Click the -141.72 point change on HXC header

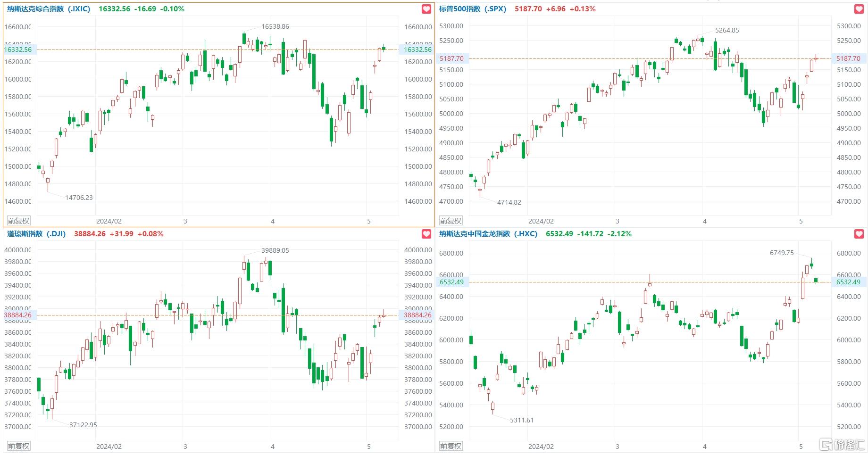(590, 234)
